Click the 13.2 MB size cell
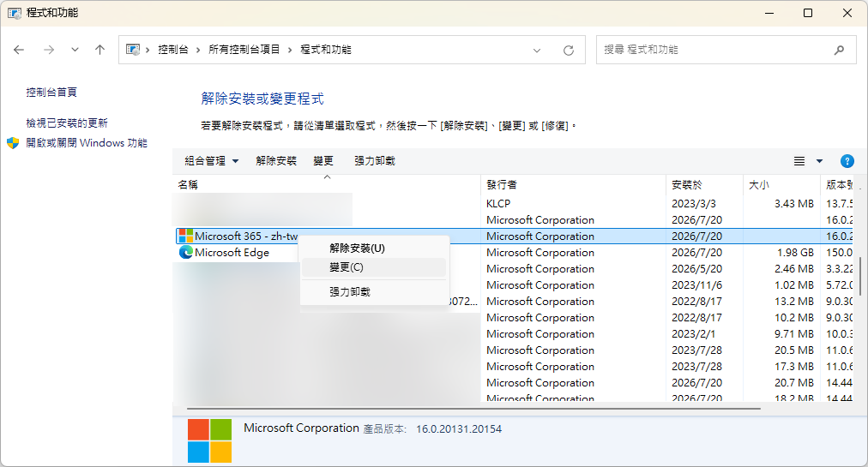This screenshot has width=868, height=467. [x=794, y=302]
